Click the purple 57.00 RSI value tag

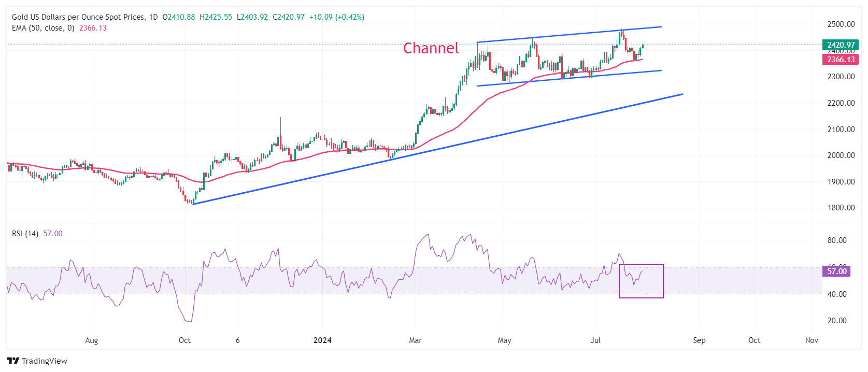click(x=836, y=271)
